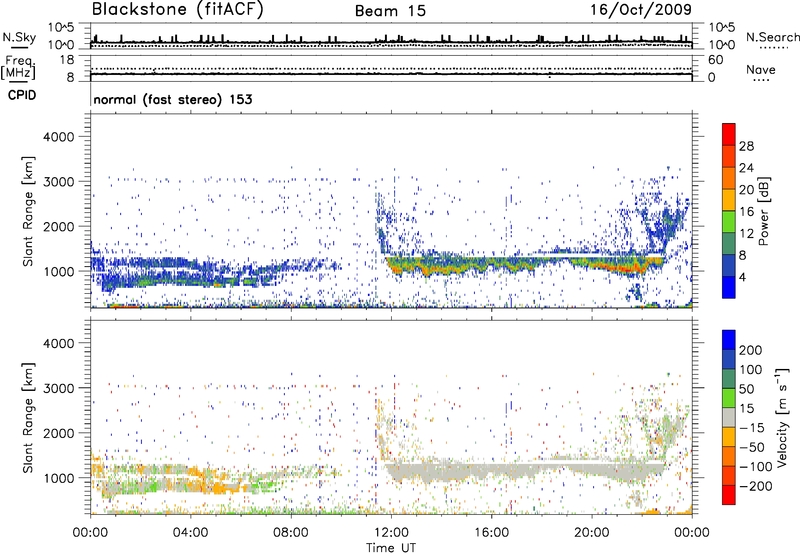Click the bright blue power swatch below 4

(729, 287)
